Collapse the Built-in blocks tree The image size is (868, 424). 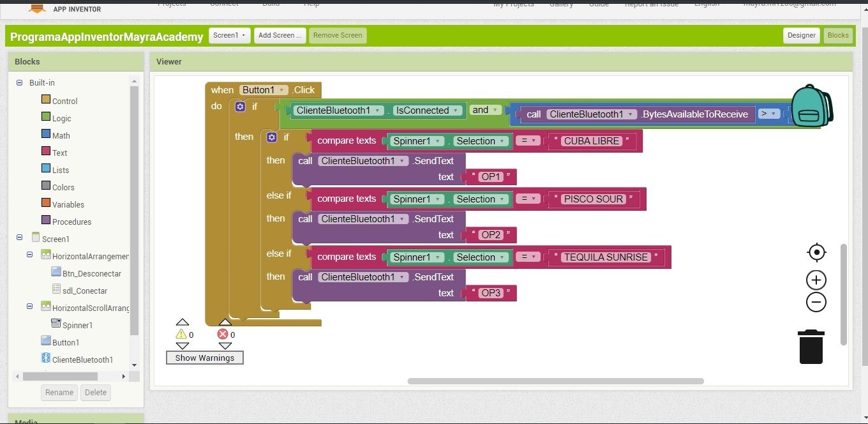pos(19,82)
